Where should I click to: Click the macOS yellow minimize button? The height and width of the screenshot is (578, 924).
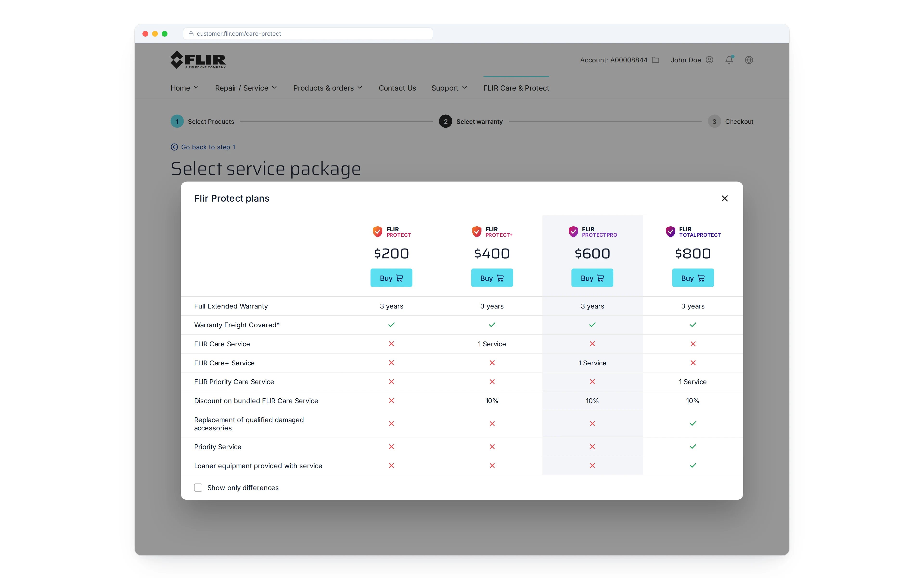[x=155, y=34]
